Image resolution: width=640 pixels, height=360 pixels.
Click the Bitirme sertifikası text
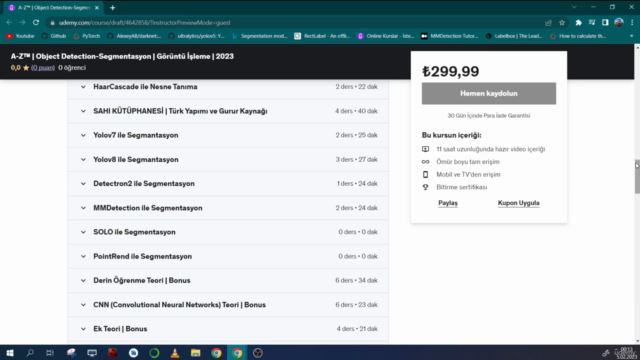tap(462, 187)
